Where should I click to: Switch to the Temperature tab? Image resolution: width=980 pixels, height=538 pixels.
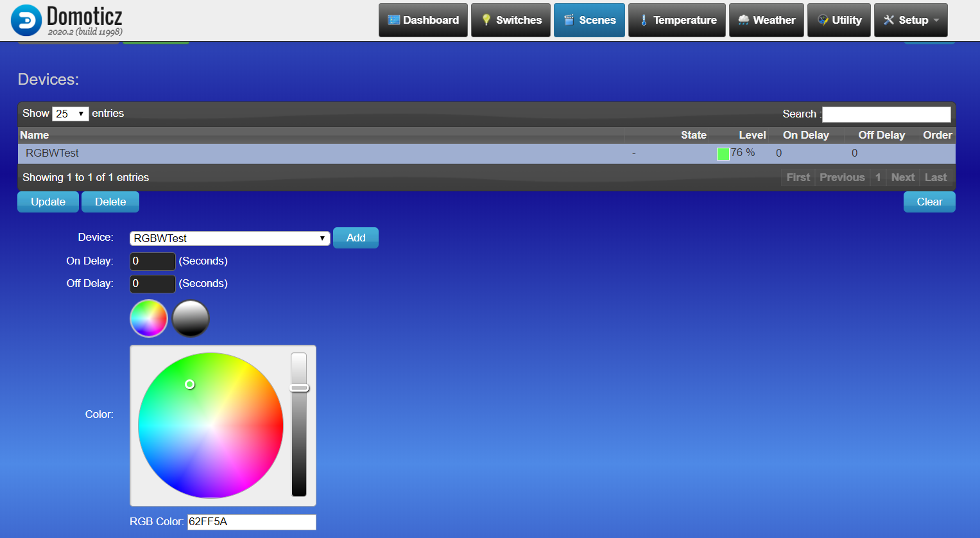[x=677, y=20]
